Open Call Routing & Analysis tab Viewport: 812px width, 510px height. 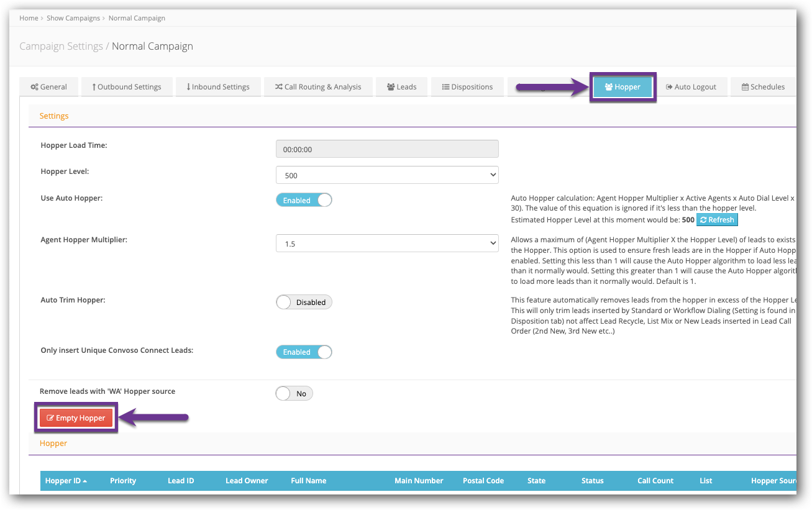pos(318,87)
